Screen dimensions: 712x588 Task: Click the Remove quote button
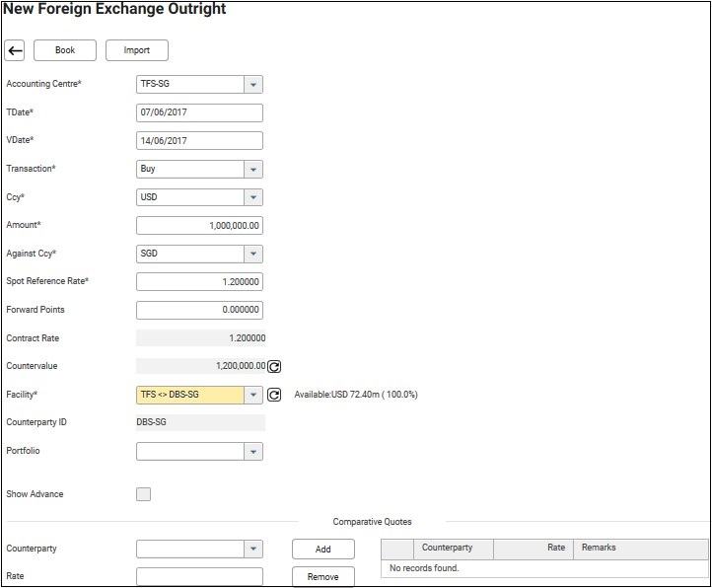pyautogui.click(x=322, y=577)
